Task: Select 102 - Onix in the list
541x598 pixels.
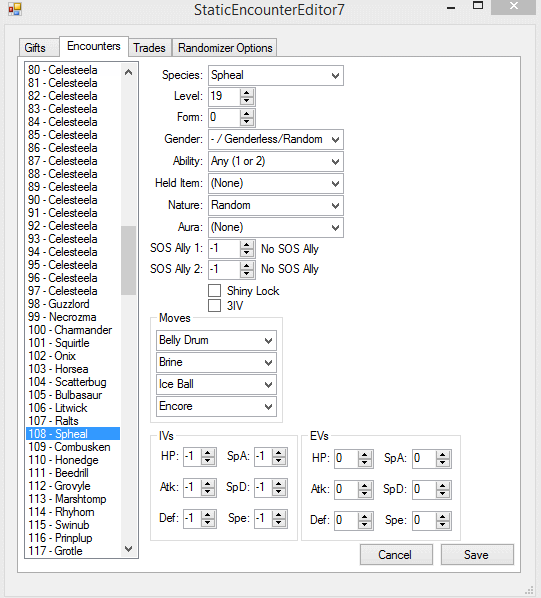Action: [x=73, y=356]
